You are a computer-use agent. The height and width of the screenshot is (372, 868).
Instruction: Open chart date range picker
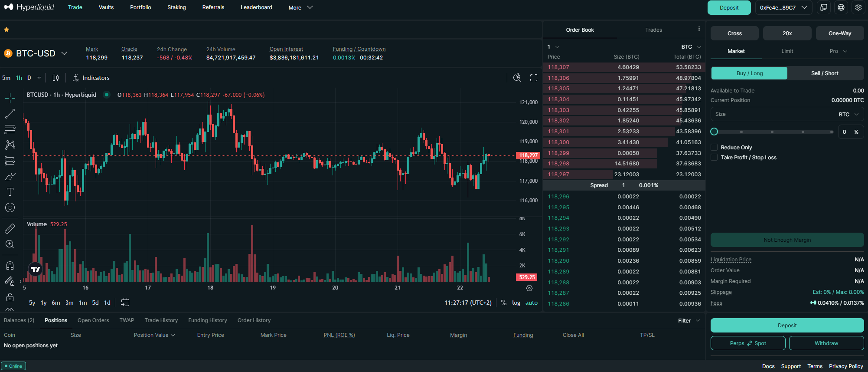pyautogui.click(x=125, y=303)
